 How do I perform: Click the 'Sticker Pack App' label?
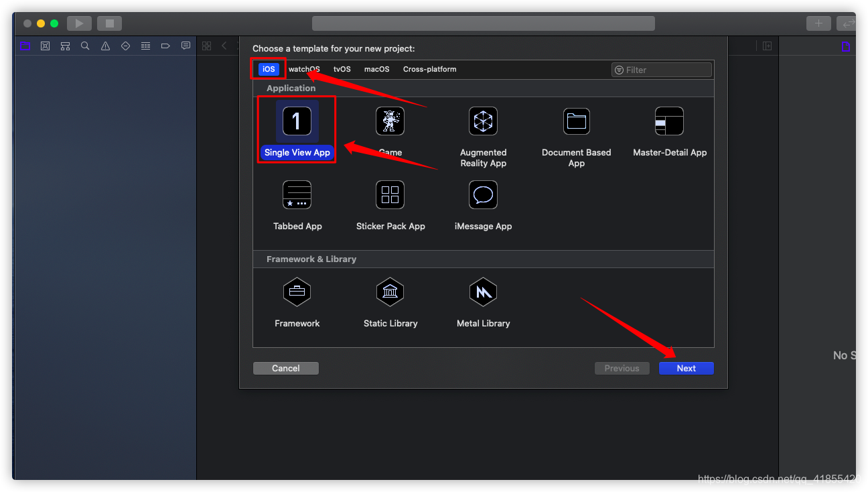(x=390, y=226)
